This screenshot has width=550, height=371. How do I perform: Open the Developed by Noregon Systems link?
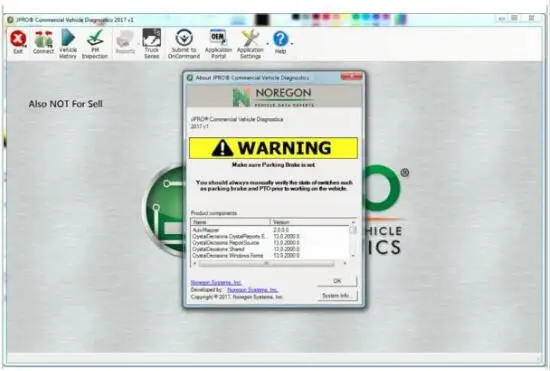253,290
